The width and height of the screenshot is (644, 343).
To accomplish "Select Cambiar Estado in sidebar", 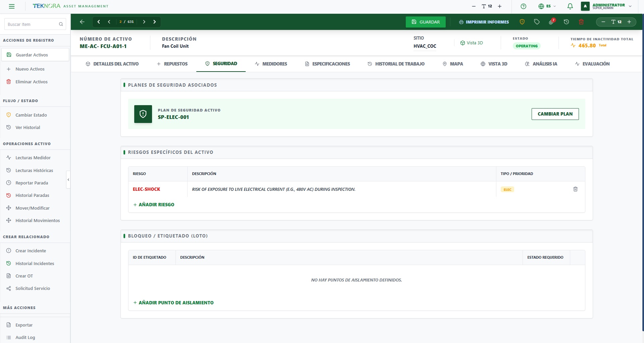I will click(x=35, y=115).
